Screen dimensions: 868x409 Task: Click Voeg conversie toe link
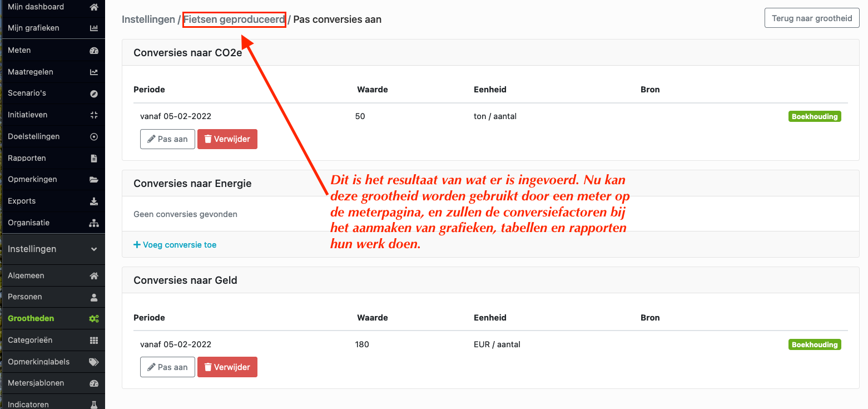[x=175, y=245]
